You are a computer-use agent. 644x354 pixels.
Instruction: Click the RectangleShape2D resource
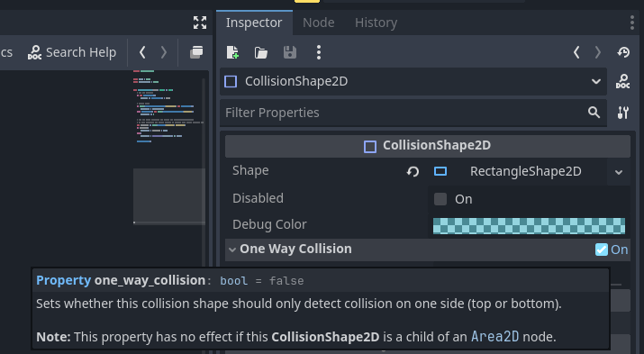[519, 171]
